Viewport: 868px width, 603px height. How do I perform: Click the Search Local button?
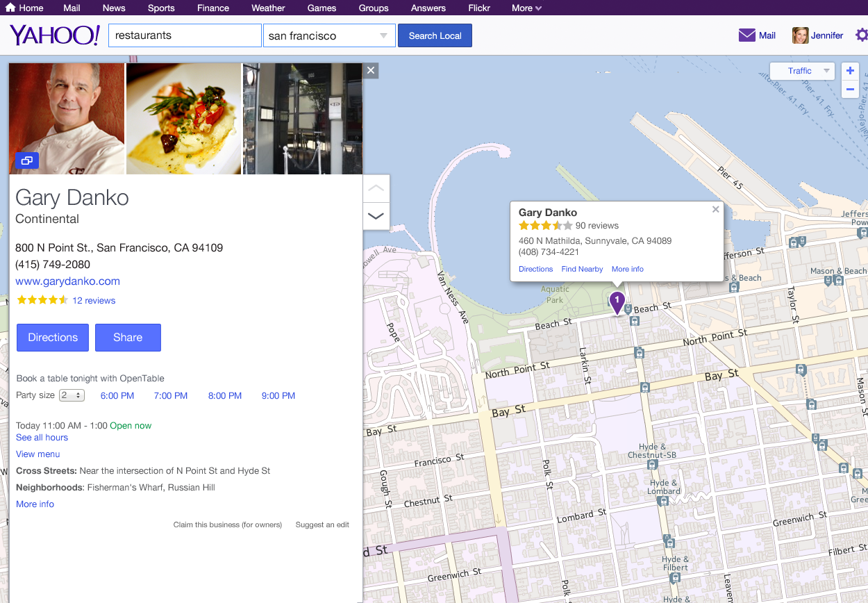point(435,35)
